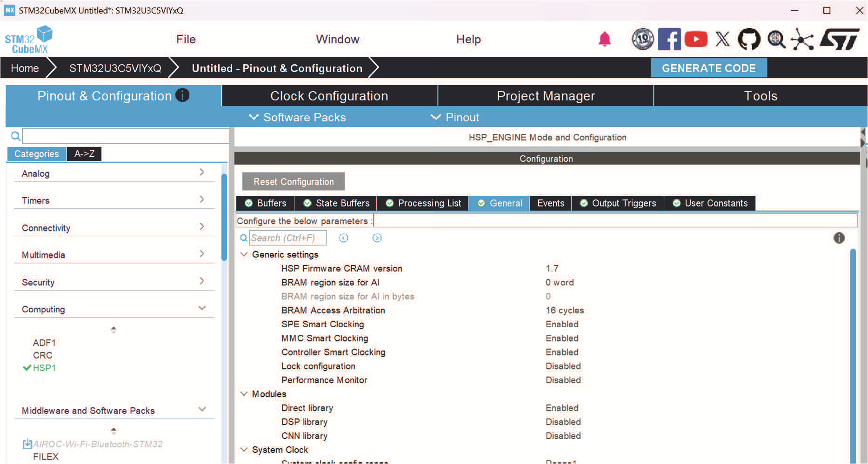Expand the Connectivity category

tap(202, 226)
